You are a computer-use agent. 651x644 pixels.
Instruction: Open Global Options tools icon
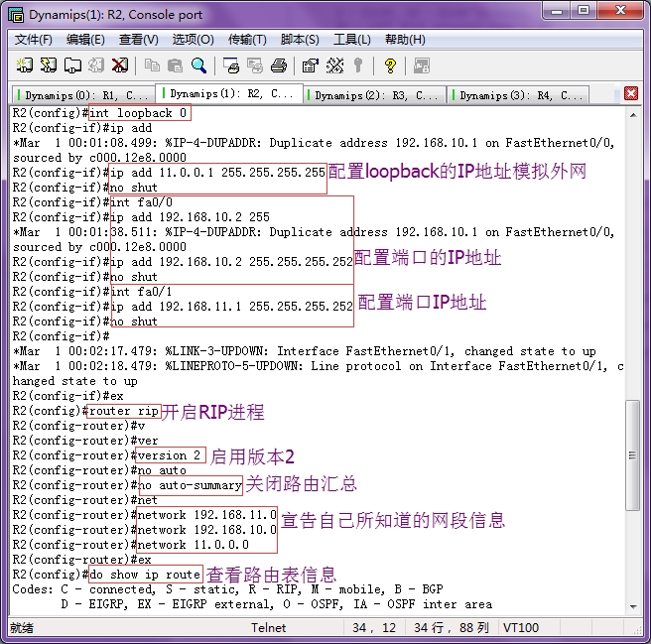[334, 65]
